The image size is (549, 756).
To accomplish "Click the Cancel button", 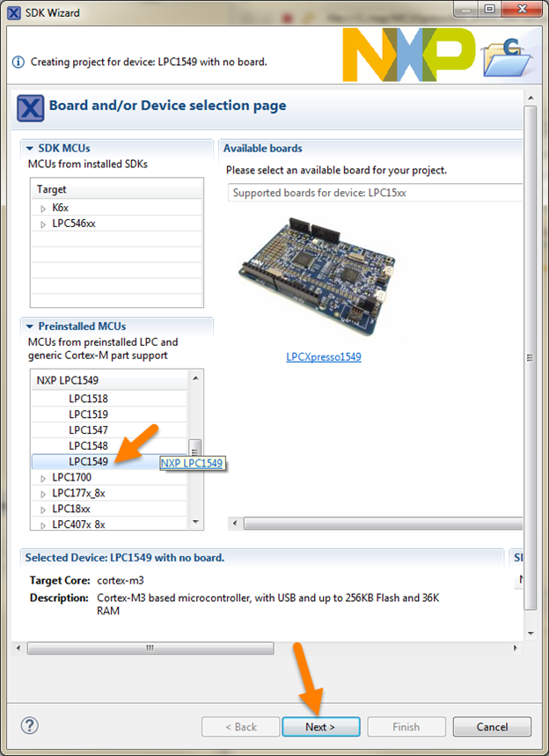I will (x=492, y=727).
